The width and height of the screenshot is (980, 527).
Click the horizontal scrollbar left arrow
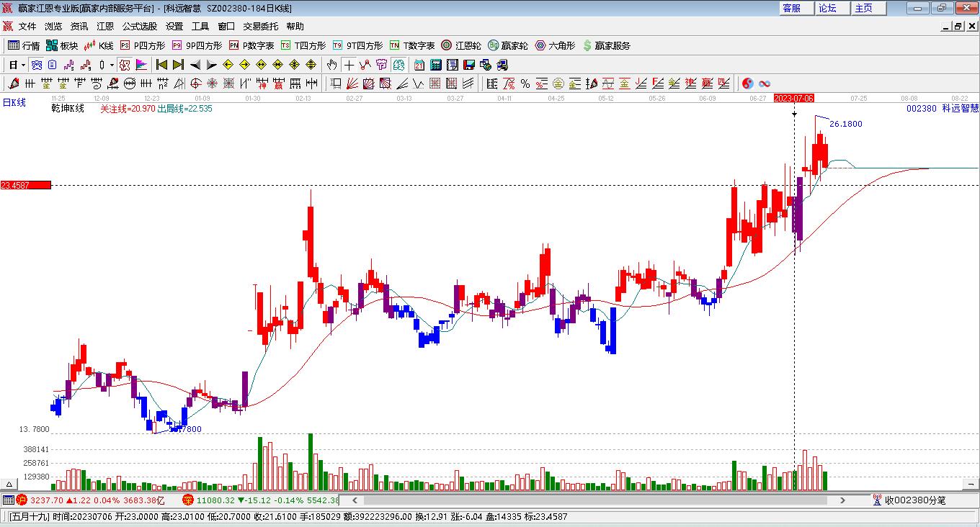(x=354, y=500)
